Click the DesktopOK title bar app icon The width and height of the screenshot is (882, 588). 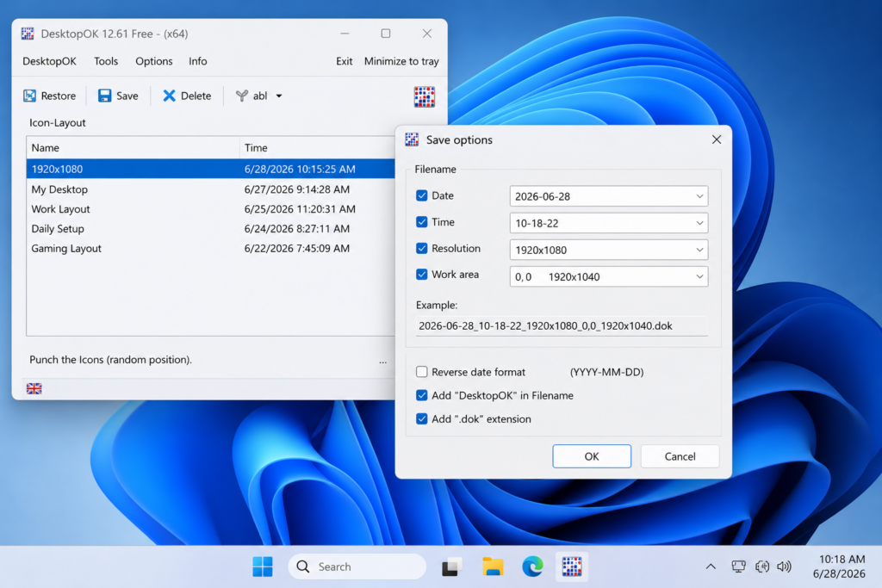point(28,34)
